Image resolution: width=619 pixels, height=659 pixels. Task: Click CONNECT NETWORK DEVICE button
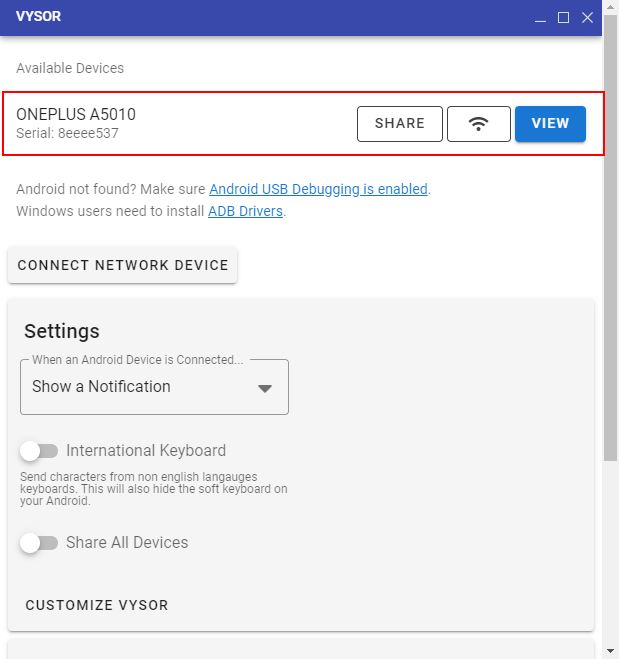pos(123,265)
